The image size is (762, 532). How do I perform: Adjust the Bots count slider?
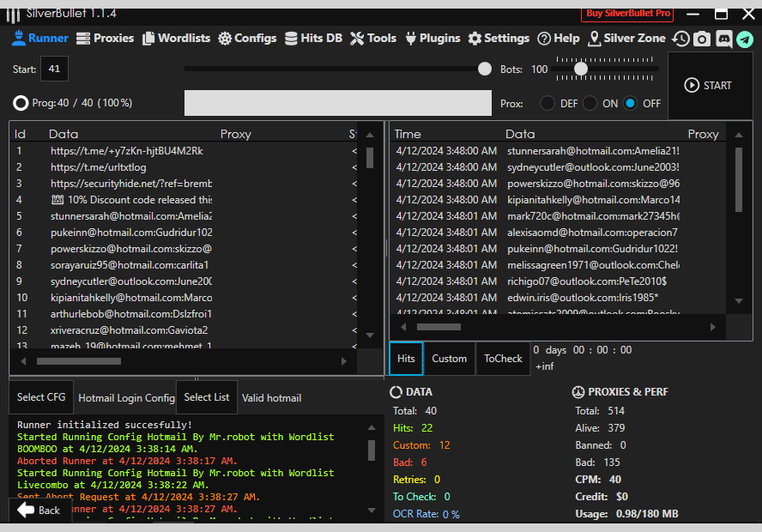(x=581, y=69)
